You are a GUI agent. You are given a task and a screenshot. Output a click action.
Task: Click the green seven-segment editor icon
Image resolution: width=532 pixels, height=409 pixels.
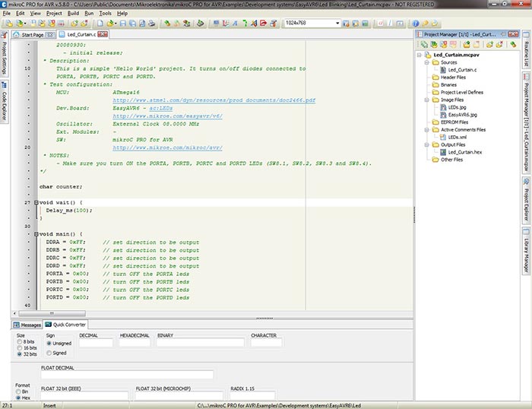point(244,24)
